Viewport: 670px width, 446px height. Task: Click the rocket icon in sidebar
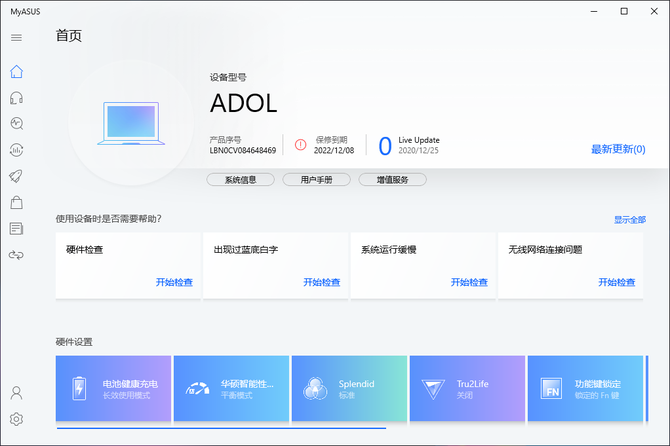[x=16, y=177]
